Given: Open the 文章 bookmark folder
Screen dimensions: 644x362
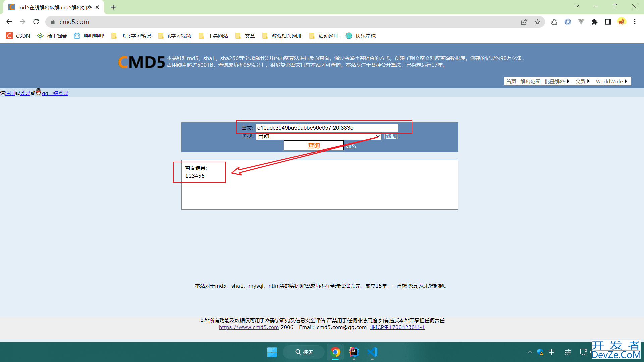Looking at the screenshot, I should 245,36.
